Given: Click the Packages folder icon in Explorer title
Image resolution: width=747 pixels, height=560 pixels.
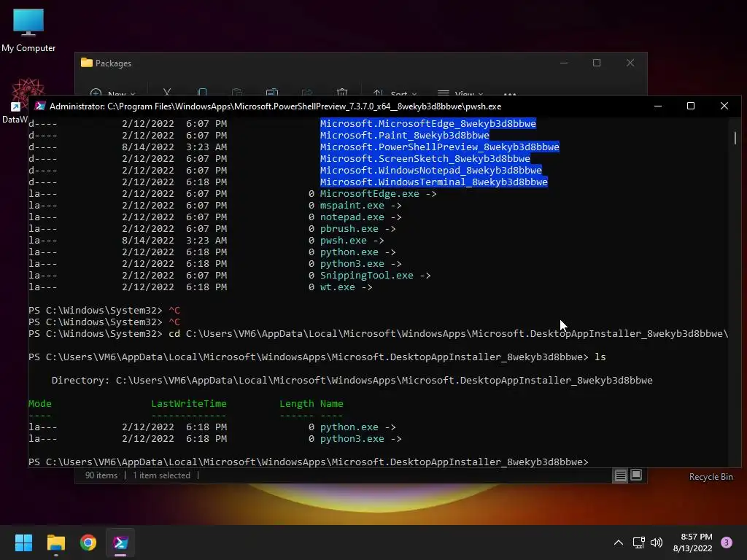Looking at the screenshot, I should click(x=86, y=63).
